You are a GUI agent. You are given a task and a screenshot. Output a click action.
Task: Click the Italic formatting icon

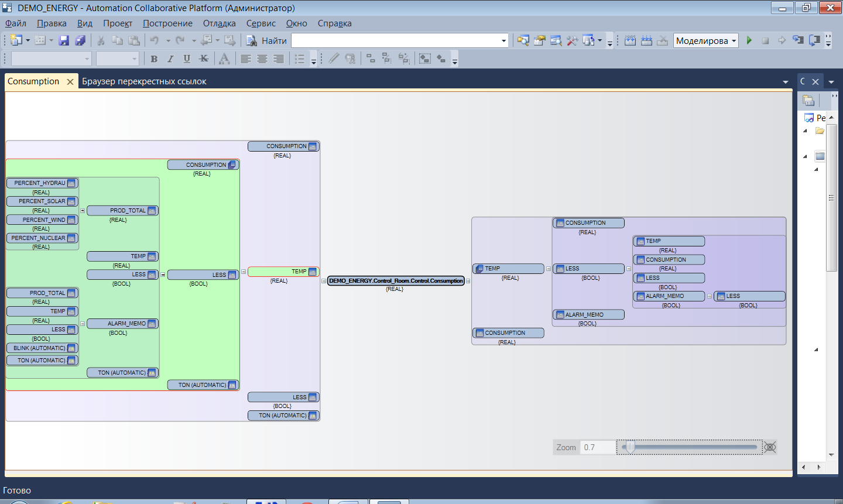point(170,59)
